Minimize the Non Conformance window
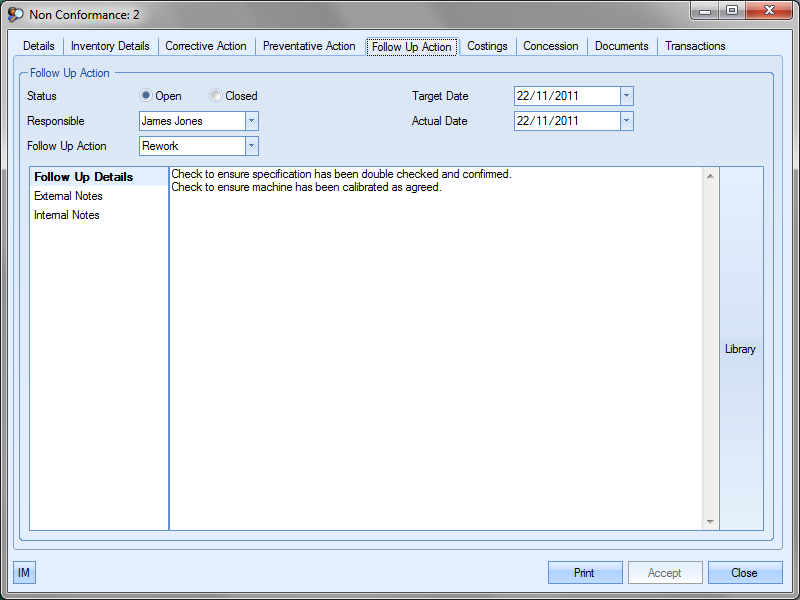Image resolution: width=800 pixels, height=600 pixels. 705,10
